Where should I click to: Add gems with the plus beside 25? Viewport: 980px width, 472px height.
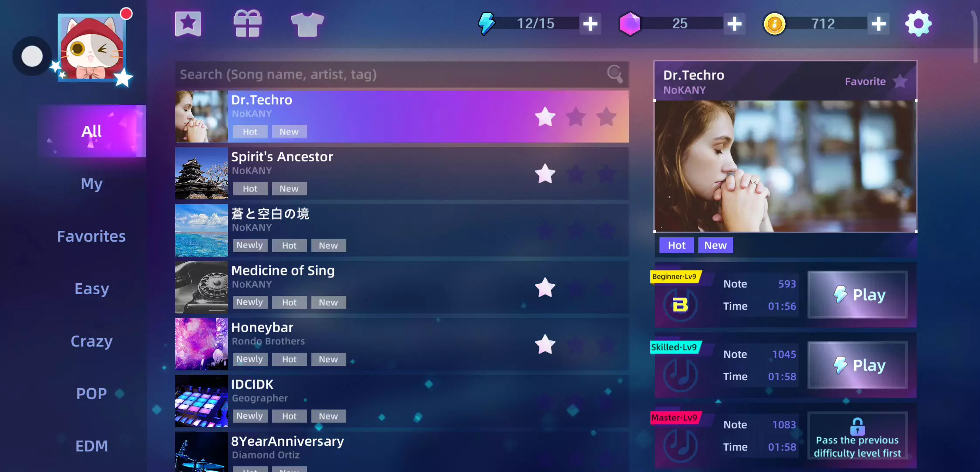point(735,24)
